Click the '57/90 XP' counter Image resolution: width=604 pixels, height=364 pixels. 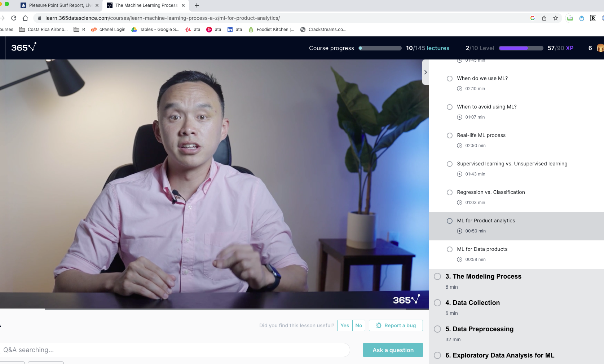[x=560, y=48]
